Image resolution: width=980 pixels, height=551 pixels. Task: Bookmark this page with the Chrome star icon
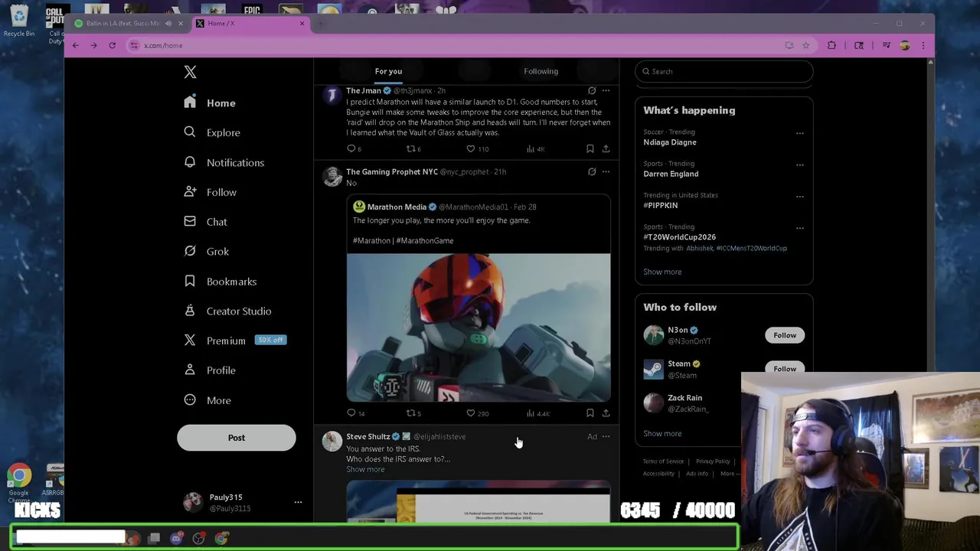pos(805,45)
